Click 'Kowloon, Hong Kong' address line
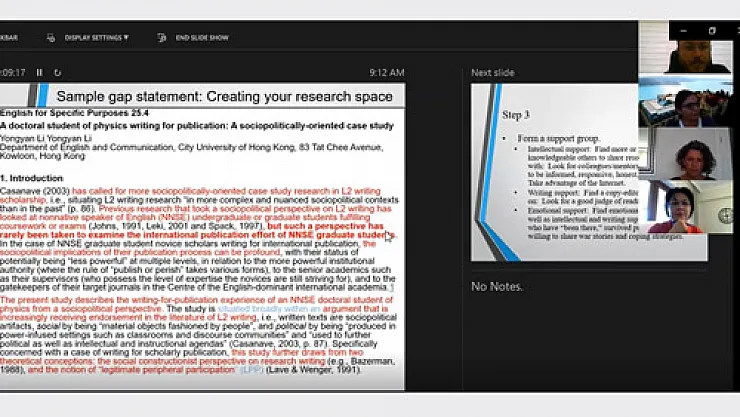740x417 pixels. 42,156
